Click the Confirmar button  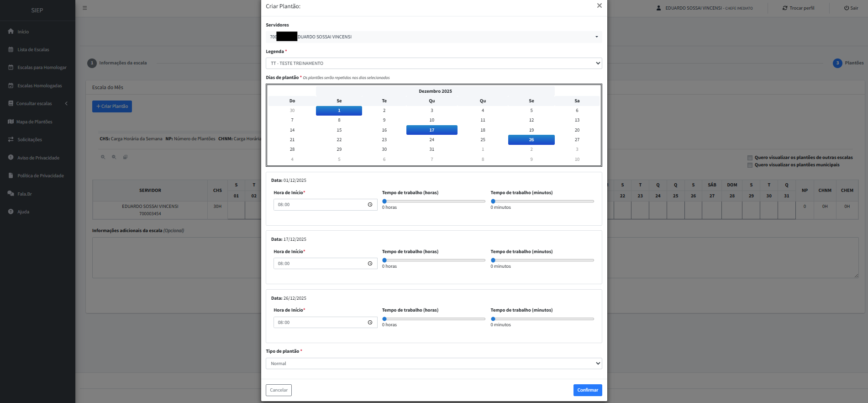click(x=587, y=390)
